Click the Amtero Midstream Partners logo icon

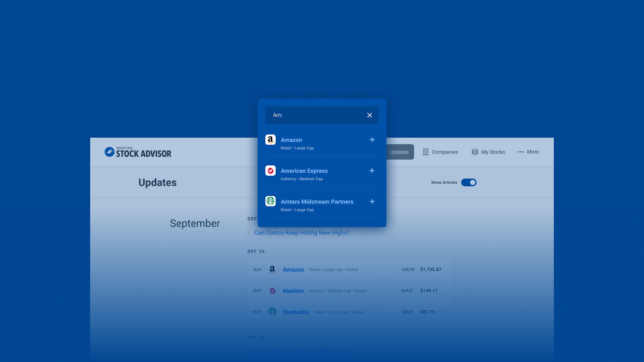click(x=270, y=201)
